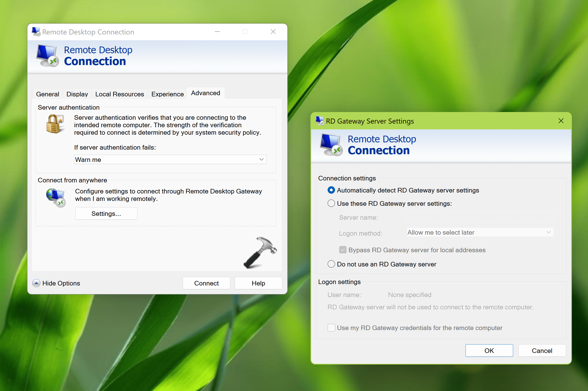Click inside the Server name field

[479, 217]
